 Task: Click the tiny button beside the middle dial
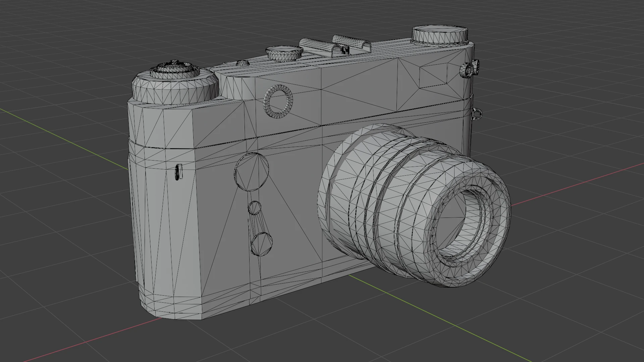242,63
